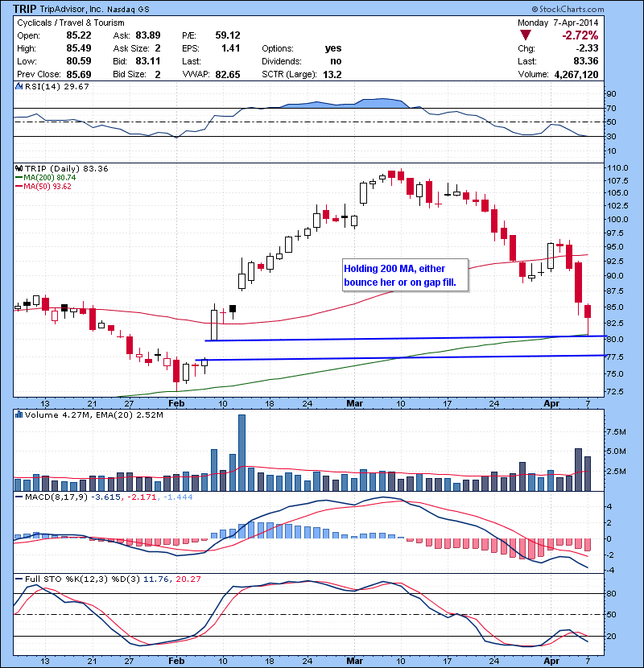Click the High value 85.49
Viewport: 644px width, 668px height.
(x=79, y=48)
